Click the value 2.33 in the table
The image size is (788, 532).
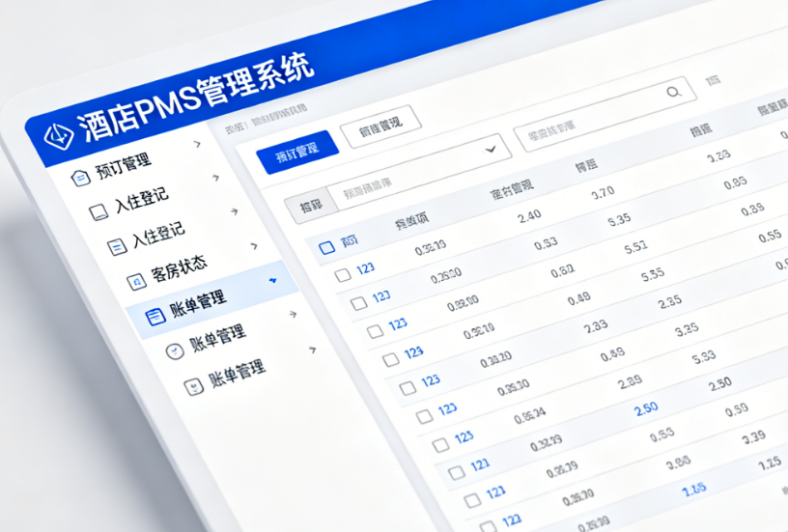tap(596, 327)
